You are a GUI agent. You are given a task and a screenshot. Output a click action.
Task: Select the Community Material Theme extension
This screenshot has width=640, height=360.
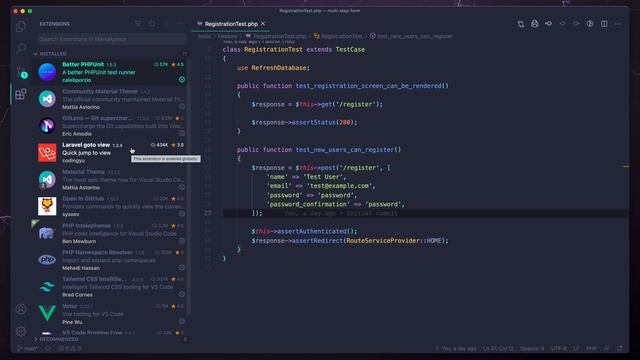point(110,99)
